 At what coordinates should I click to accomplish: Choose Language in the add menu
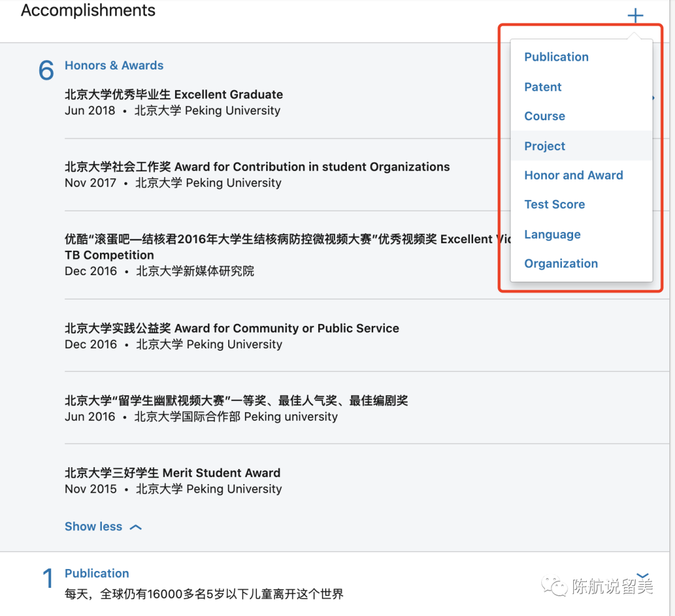pyautogui.click(x=552, y=235)
